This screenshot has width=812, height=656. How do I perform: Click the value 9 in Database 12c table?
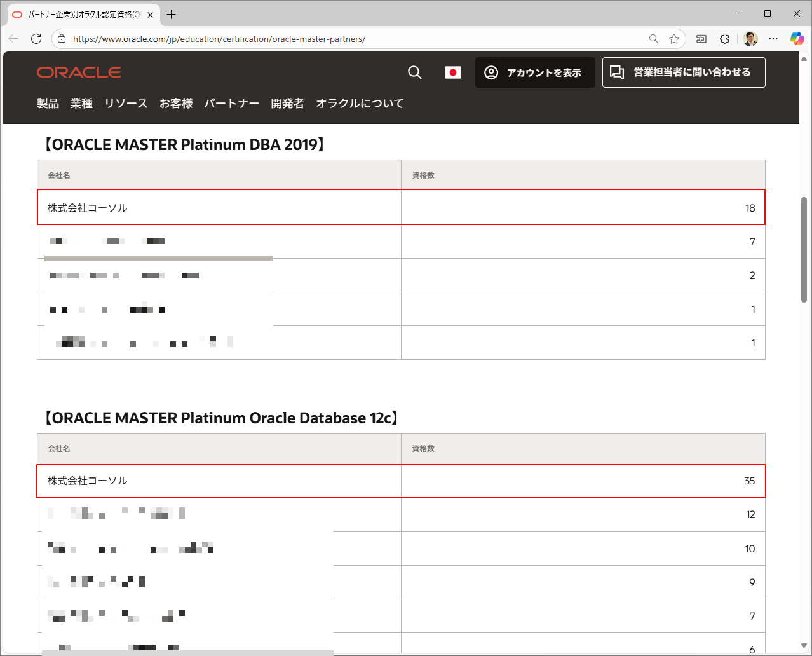[752, 582]
